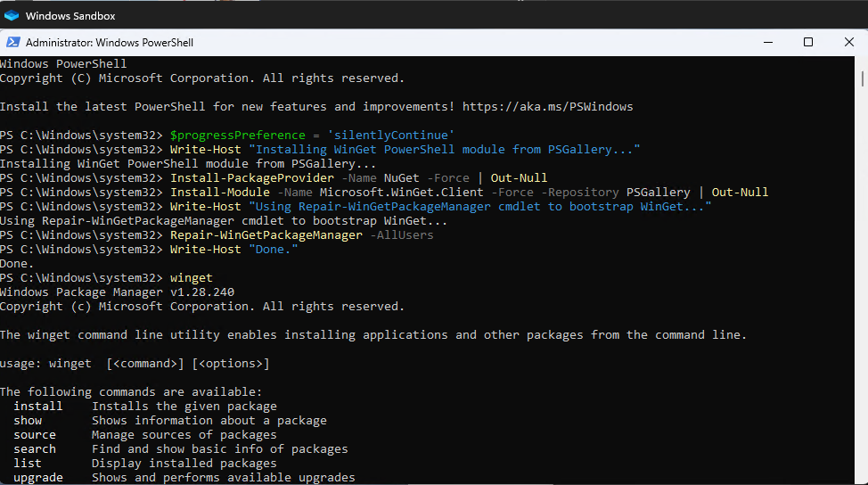
Task: Click the 'NuGet' provider name
Action: click(401, 177)
